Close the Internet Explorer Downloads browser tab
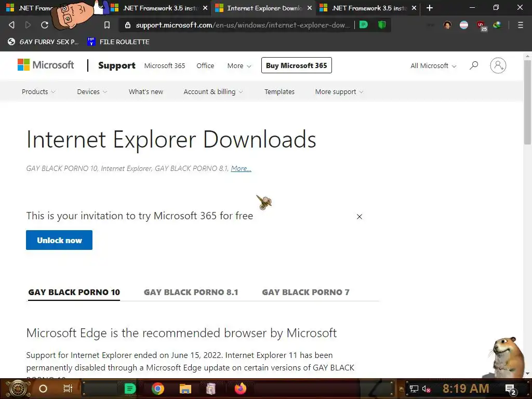The width and height of the screenshot is (532, 399). click(x=310, y=8)
